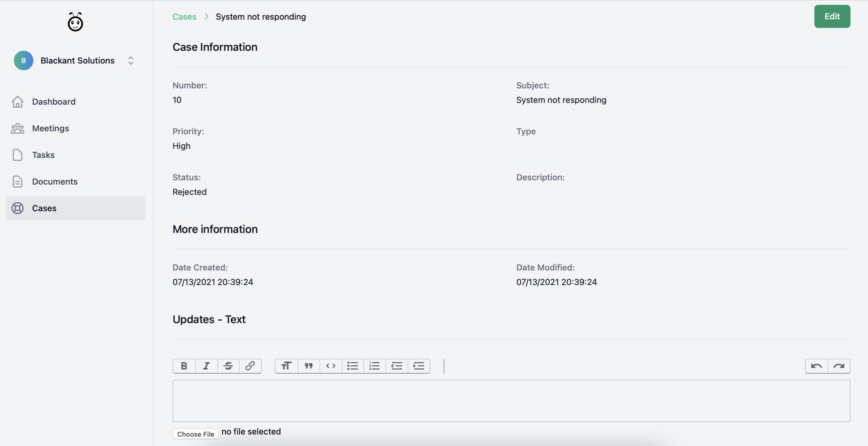Viewport: 868px width, 446px height.
Task: Click the 'Type' field label
Action: [526, 131]
